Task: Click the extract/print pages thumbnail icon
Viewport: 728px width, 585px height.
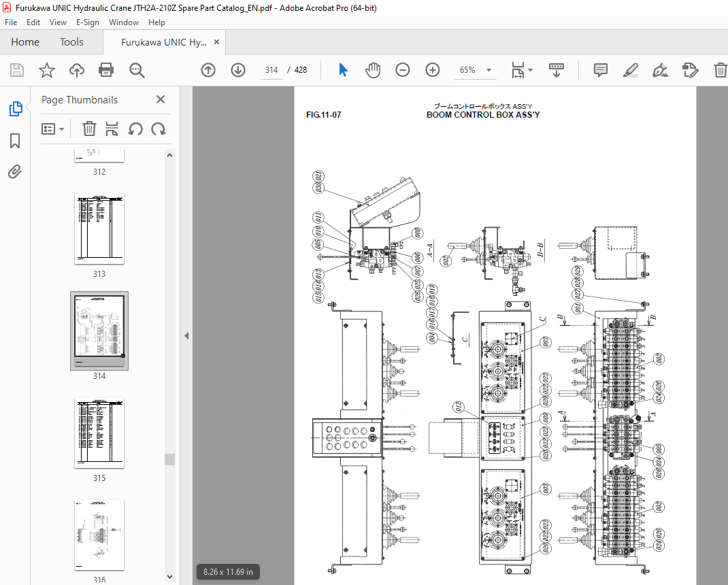Action: pos(112,129)
